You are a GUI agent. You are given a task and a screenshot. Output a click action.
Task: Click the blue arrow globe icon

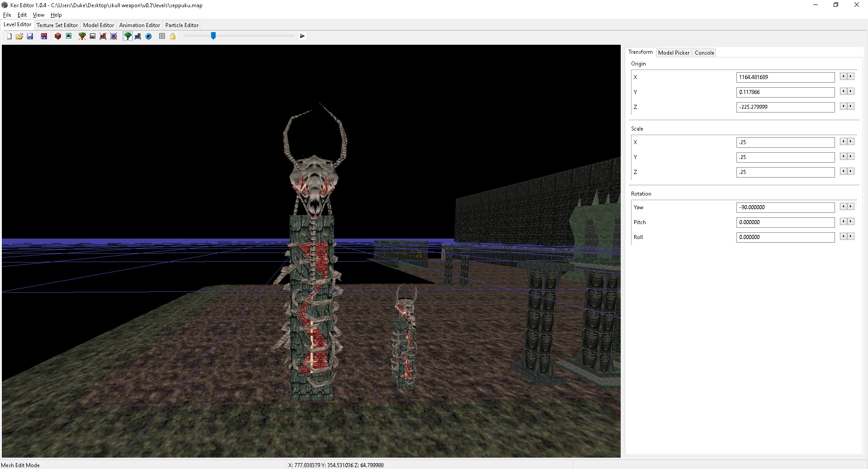pyautogui.click(x=148, y=36)
